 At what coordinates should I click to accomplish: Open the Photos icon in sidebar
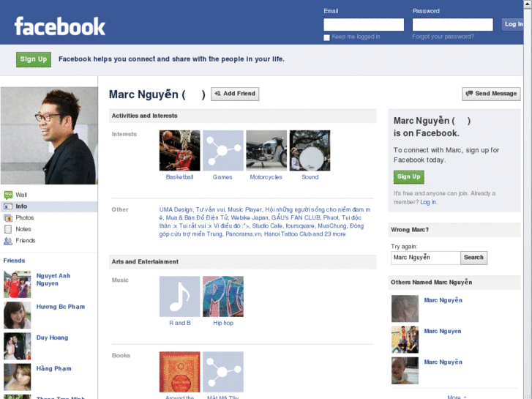[x=8, y=218]
